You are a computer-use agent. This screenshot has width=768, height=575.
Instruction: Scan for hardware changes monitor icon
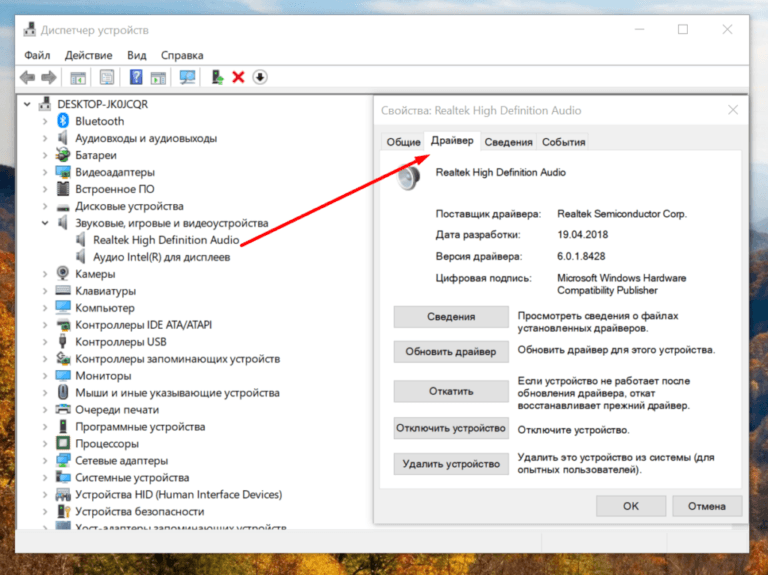pos(187,77)
